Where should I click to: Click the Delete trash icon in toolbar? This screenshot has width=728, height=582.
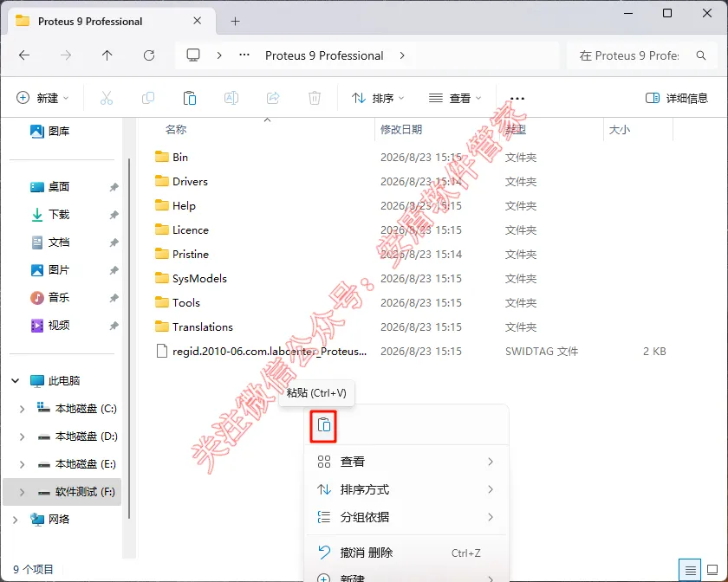click(315, 98)
